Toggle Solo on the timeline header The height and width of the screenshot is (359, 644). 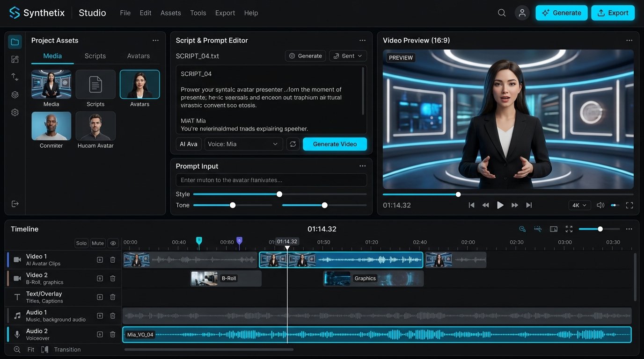[x=81, y=243]
